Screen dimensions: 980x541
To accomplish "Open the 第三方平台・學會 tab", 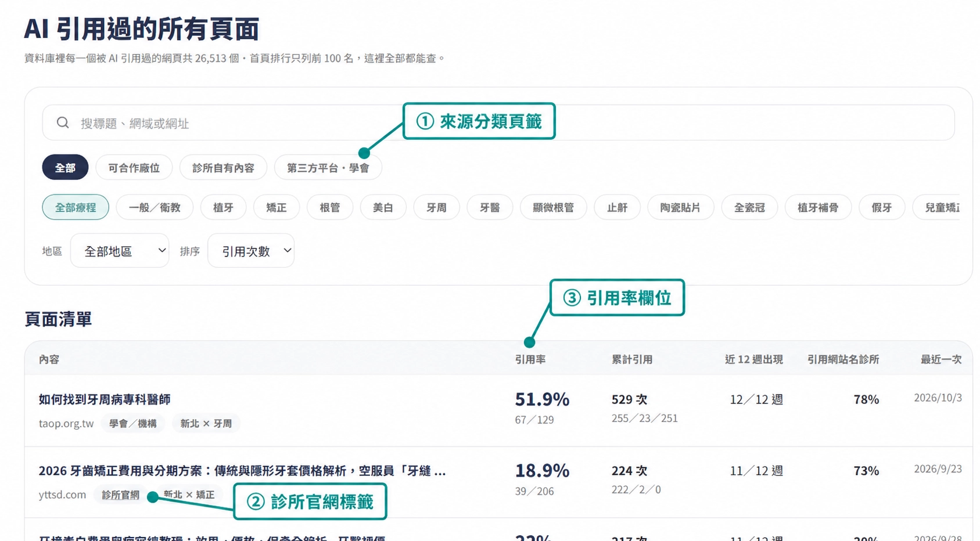I will pos(328,168).
